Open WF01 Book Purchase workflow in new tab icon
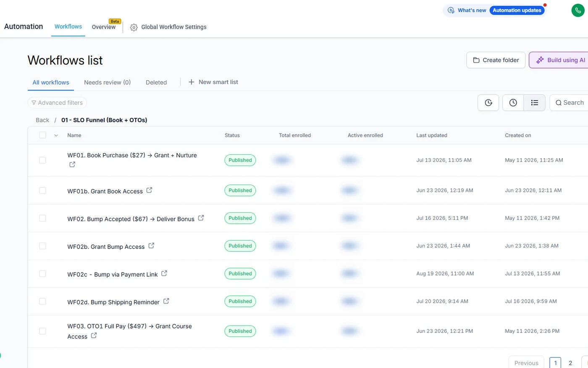 coord(72,164)
